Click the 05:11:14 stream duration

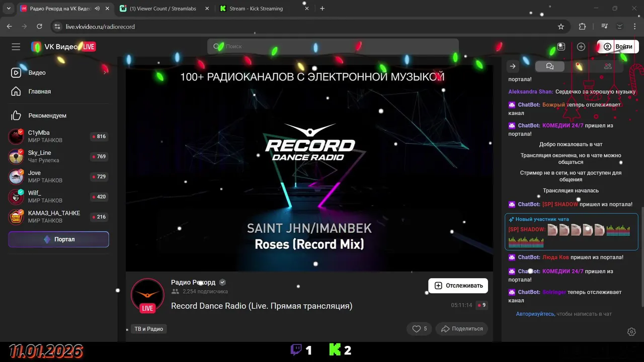tap(461, 305)
